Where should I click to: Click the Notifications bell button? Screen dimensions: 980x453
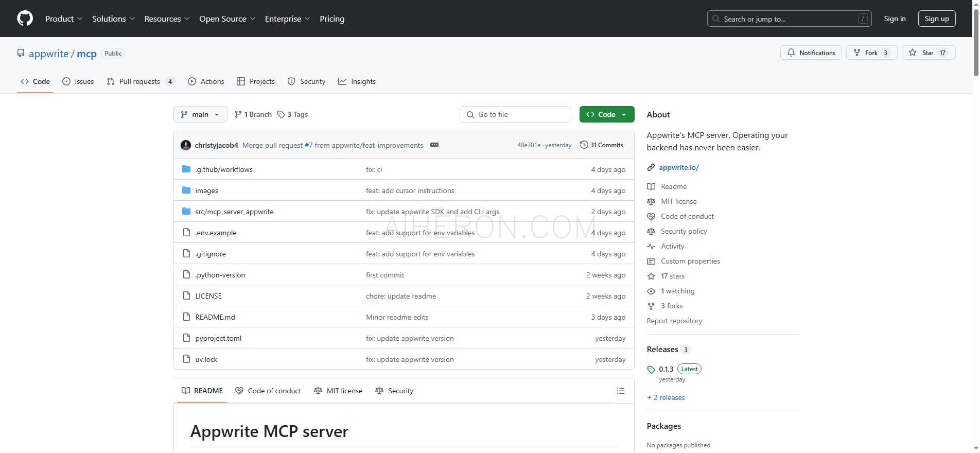811,53
